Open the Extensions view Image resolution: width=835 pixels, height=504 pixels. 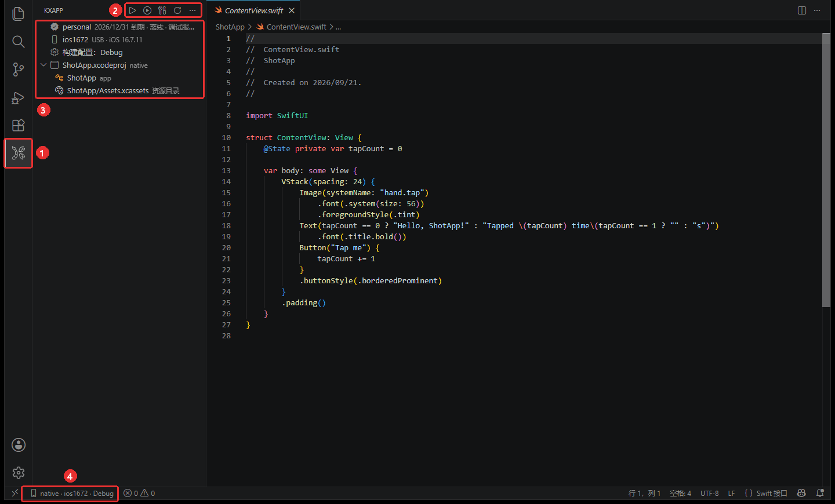18,126
